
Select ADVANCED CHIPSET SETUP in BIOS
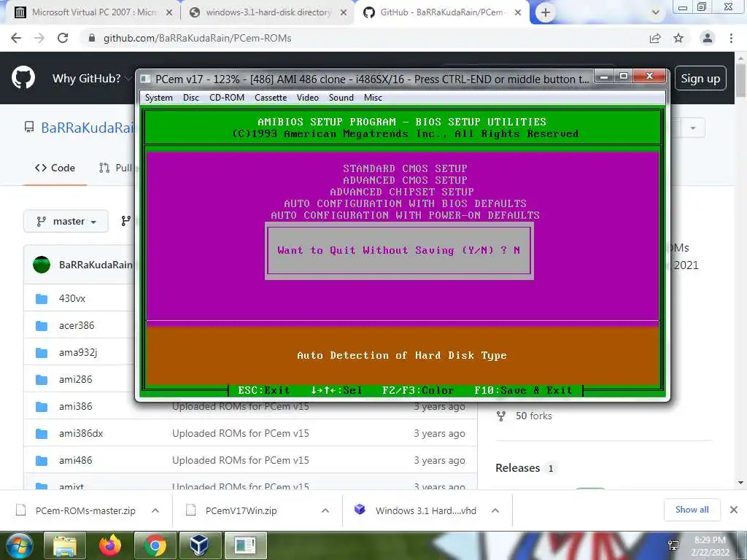402,192
